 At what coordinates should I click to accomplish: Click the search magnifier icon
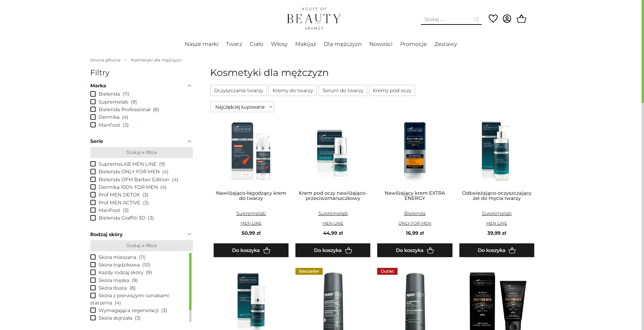tap(476, 20)
